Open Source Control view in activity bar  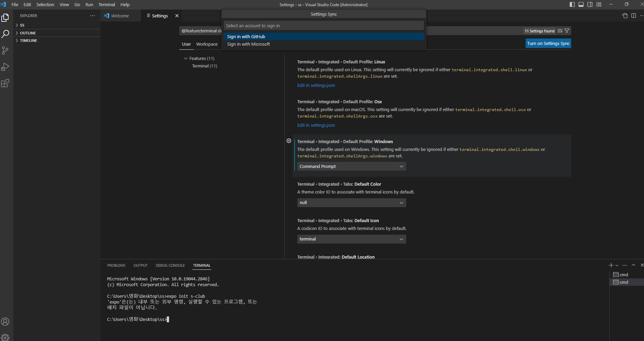(x=5, y=50)
